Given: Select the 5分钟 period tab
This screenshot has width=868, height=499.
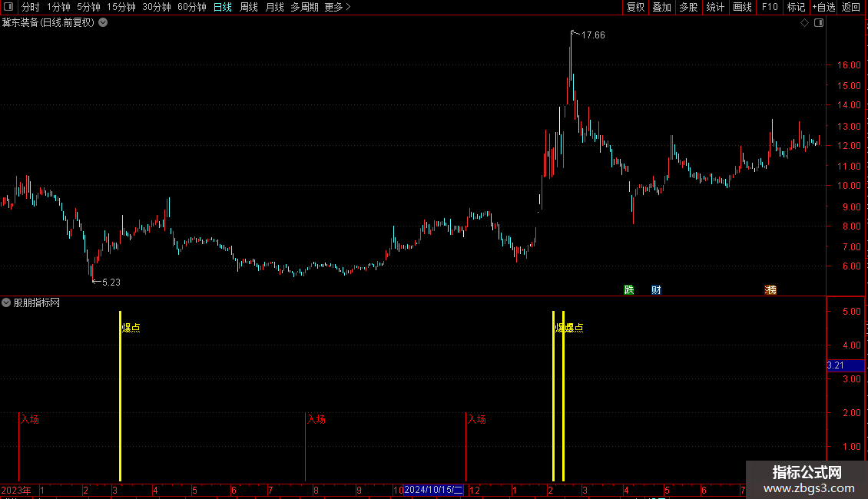Looking at the screenshot, I should (x=88, y=7).
